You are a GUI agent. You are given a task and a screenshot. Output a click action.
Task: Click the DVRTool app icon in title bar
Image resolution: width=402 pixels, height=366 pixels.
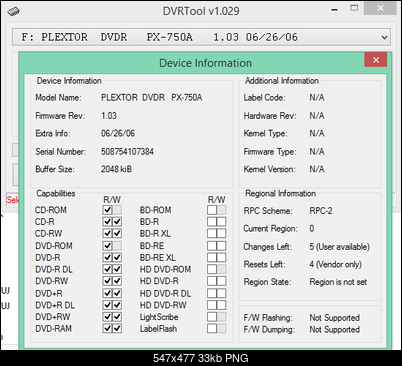(13, 11)
